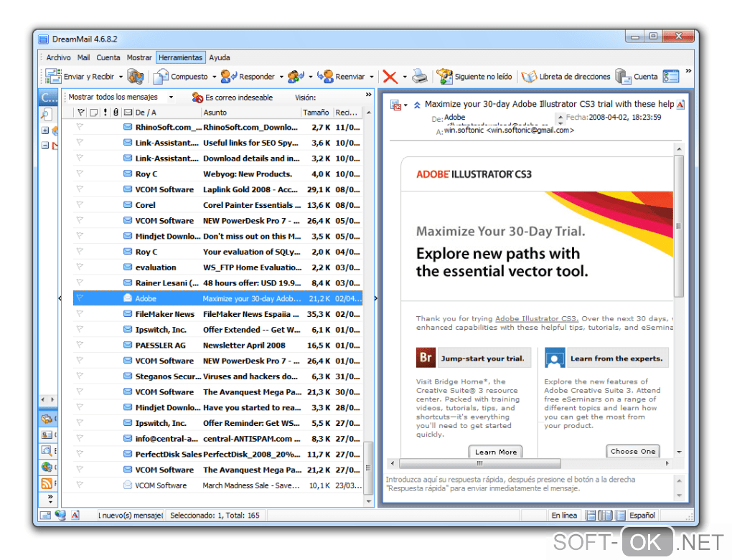Toggle the flag on the Adobe message row
The image size is (732, 560).
80,298
